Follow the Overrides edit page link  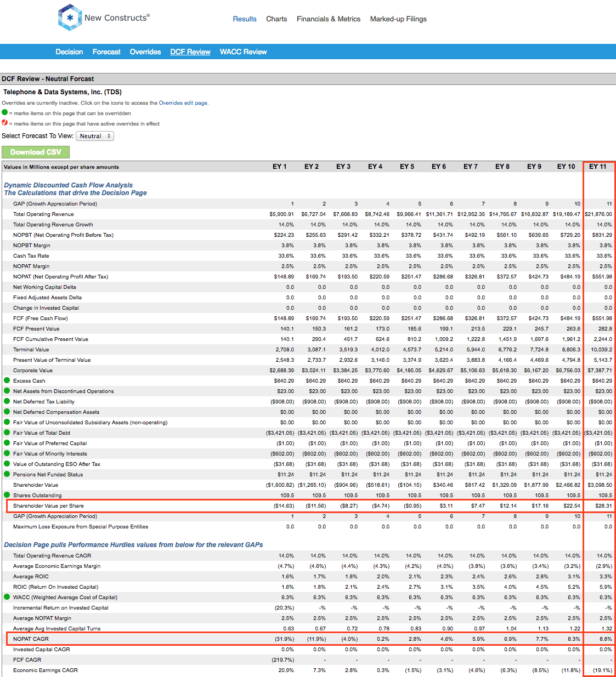click(183, 103)
